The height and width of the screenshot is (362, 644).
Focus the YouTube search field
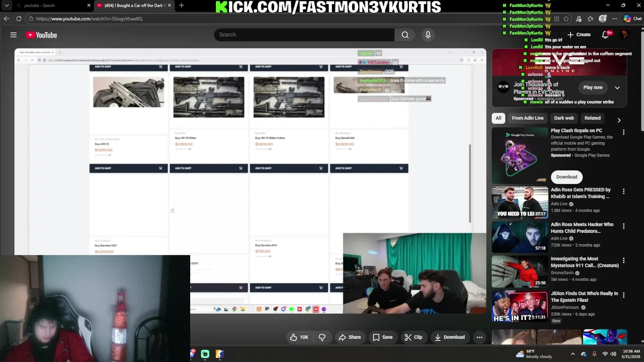point(304,35)
